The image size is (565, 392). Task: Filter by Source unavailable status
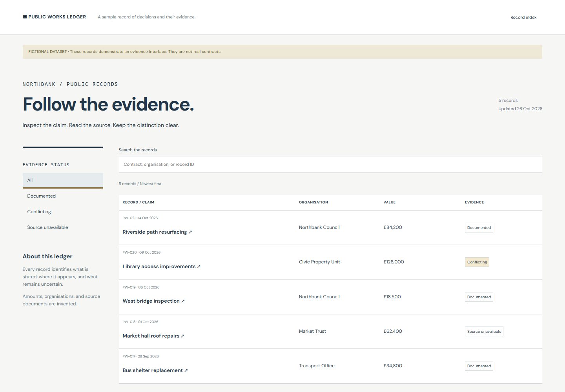click(63, 227)
